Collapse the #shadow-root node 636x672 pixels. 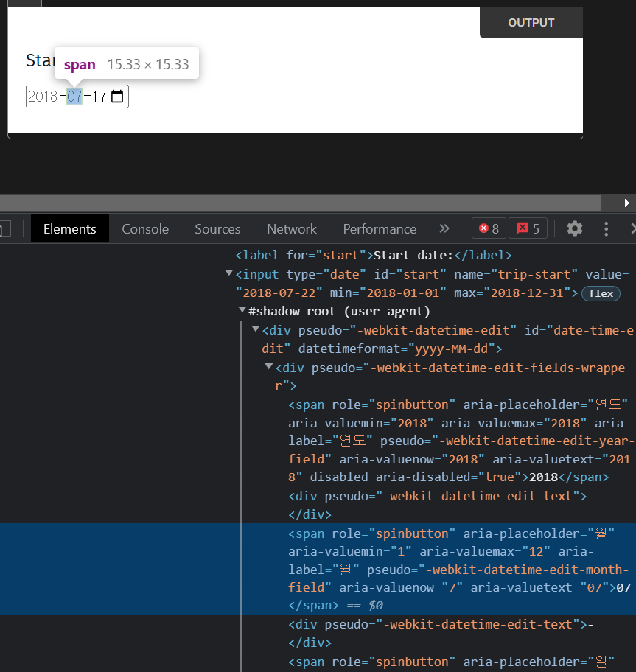[242, 310]
